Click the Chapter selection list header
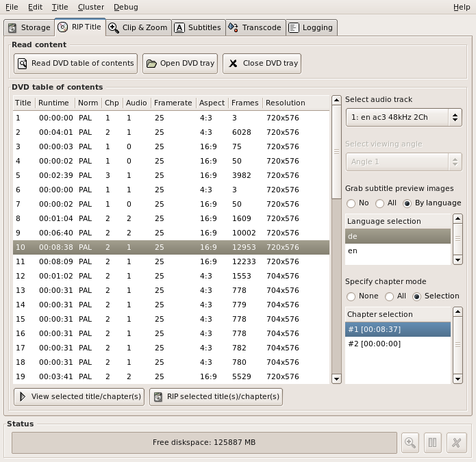Screen dimensions: 476x462 398,315
